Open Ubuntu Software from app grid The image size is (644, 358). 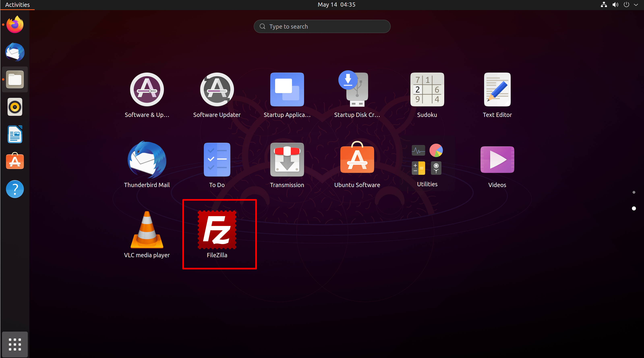pos(357,160)
